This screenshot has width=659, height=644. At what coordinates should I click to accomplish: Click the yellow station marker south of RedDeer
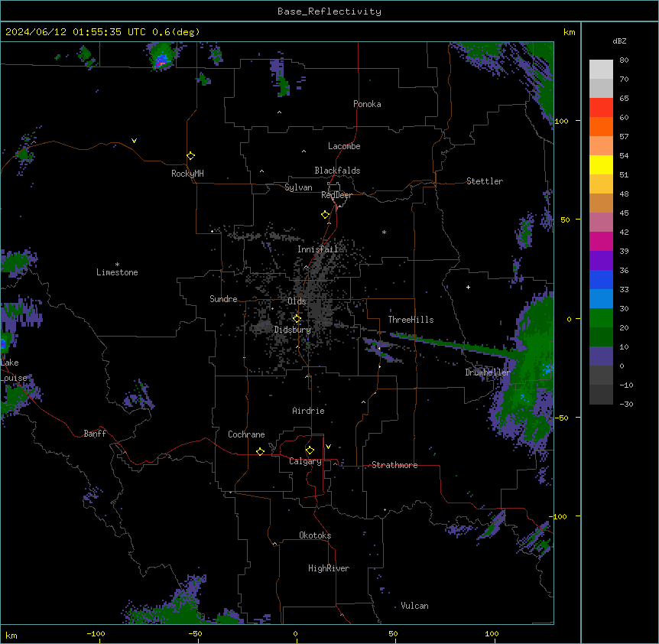pos(325,215)
